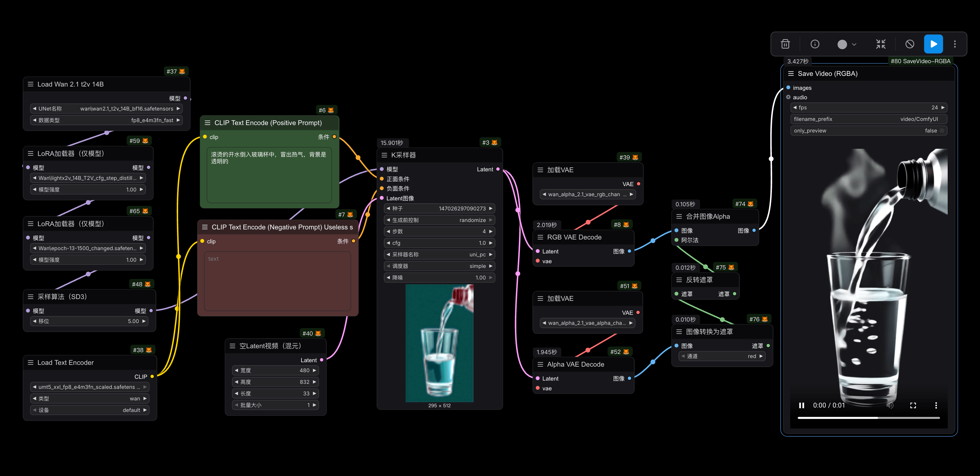Change 数据类型 fp8_e4m3fn_fast dropdown
Screen dimensions: 980x476
tap(106, 120)
